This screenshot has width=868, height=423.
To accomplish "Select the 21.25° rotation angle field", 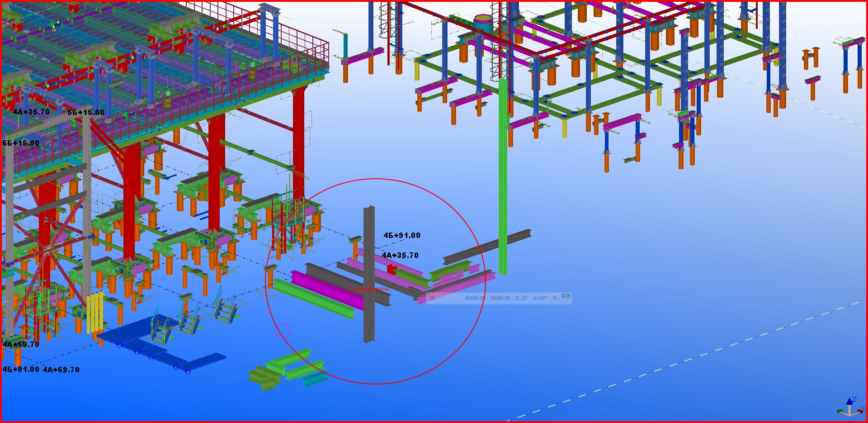I will 522,298.
